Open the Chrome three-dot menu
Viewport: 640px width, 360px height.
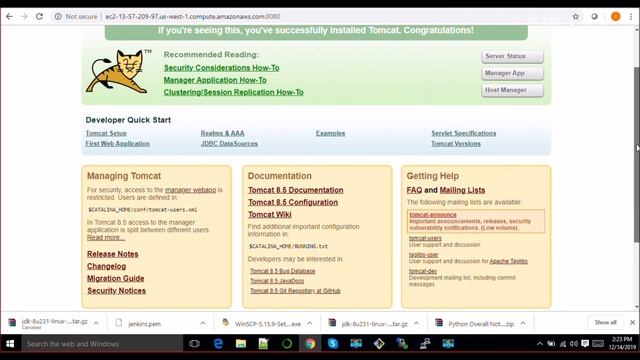click(631, 16)
